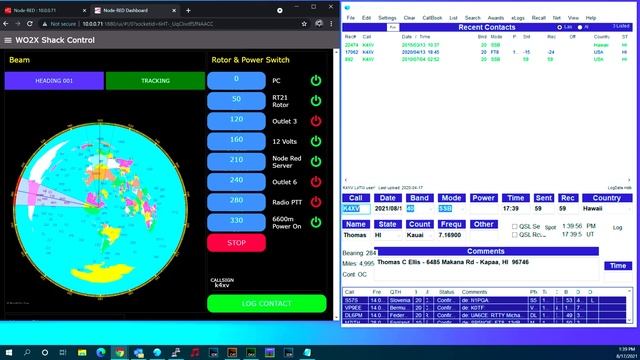The height and width of the screenshot is (360, 640).
Task: Open Microsoft Edge from taskbar
Action: [101, 352]
